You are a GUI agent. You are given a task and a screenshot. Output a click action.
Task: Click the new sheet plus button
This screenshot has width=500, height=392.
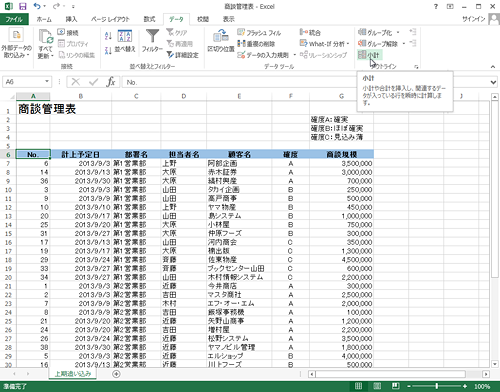click(x=116, y=374)
